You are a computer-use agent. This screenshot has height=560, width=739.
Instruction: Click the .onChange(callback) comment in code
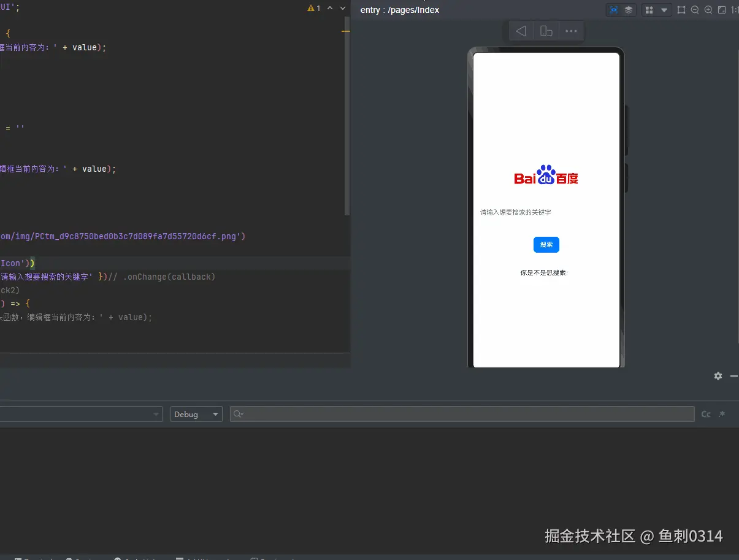tap(163, 277)
